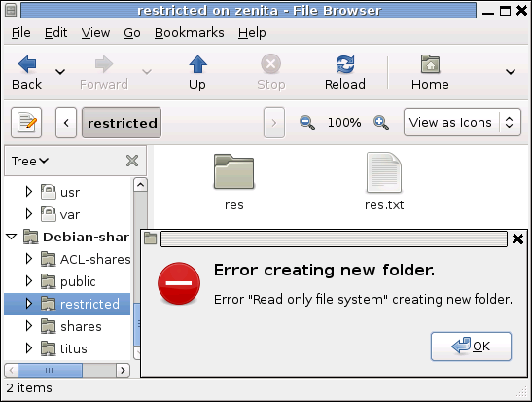
Task: Expand the public folder tree node
Action: [x=29, y=281]
